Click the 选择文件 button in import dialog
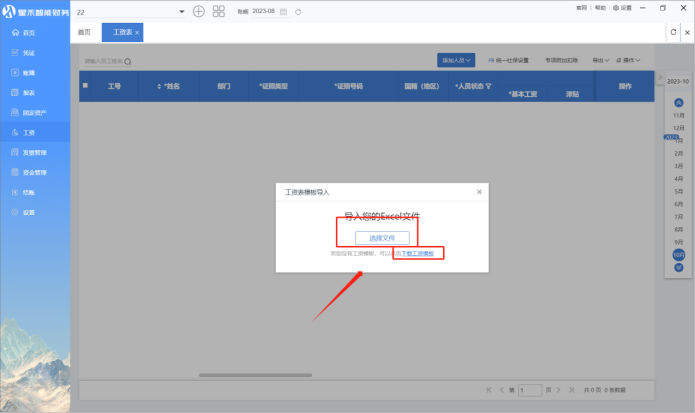Screen dimensions: 695x413 click(382, 238)
